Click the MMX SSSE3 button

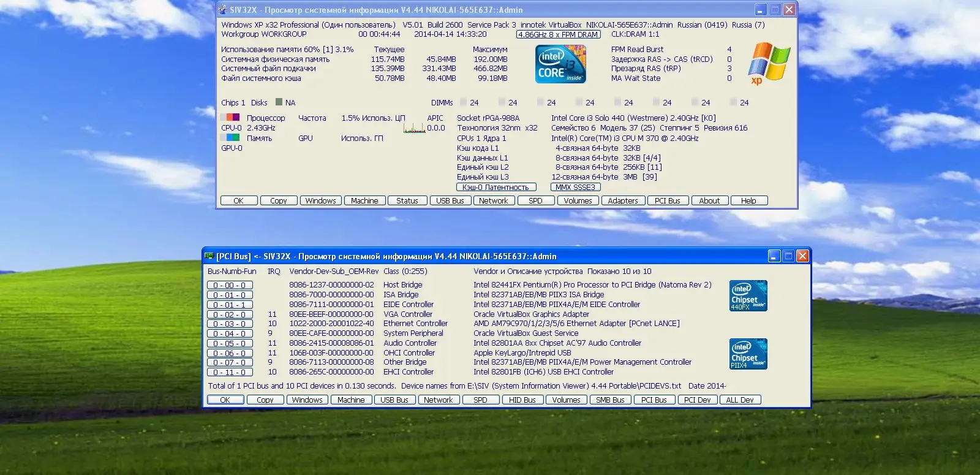575,188
